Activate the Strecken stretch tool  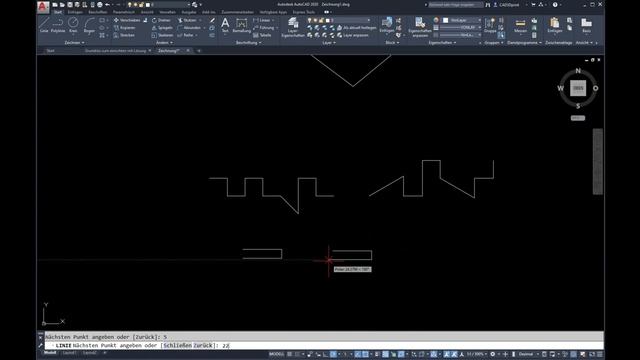[124, 36]
